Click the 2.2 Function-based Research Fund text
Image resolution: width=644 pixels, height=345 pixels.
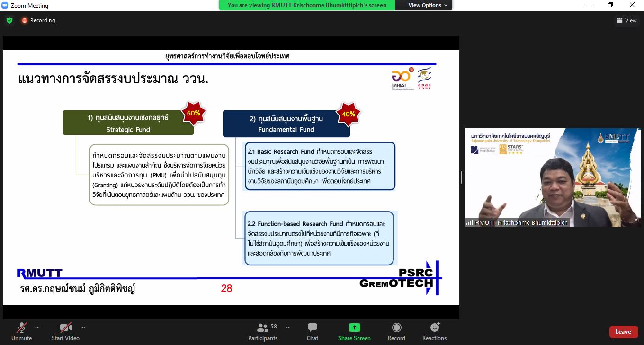295,224
